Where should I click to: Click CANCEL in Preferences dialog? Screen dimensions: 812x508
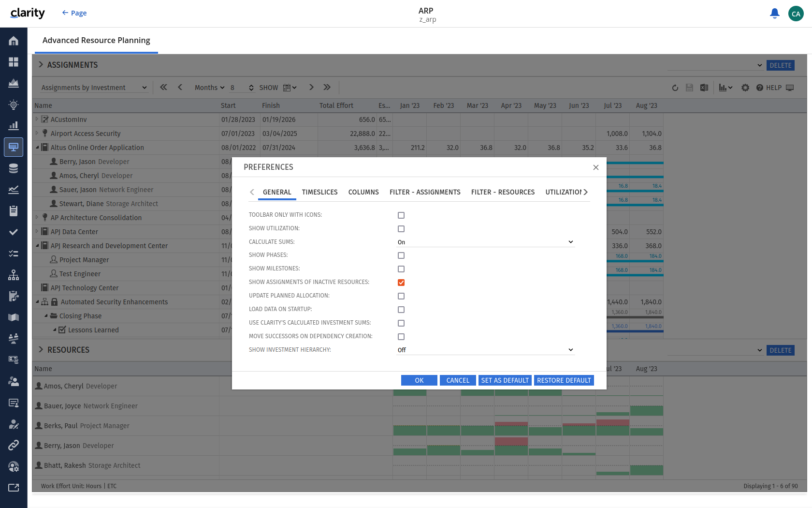tap(458, 380)
